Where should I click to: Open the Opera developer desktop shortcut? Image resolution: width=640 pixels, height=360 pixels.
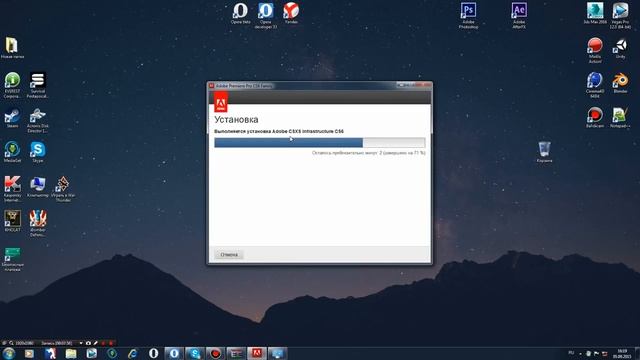tap(266, 15)
